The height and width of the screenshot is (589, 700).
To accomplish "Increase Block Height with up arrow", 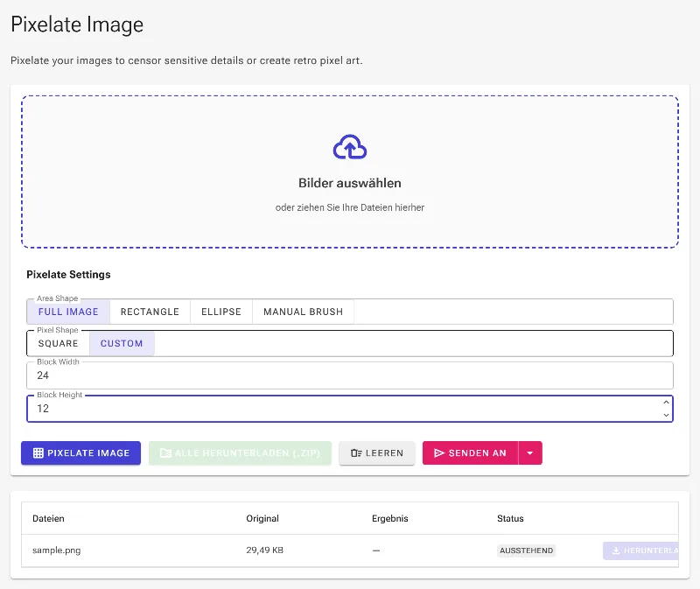I will (666, 402).
